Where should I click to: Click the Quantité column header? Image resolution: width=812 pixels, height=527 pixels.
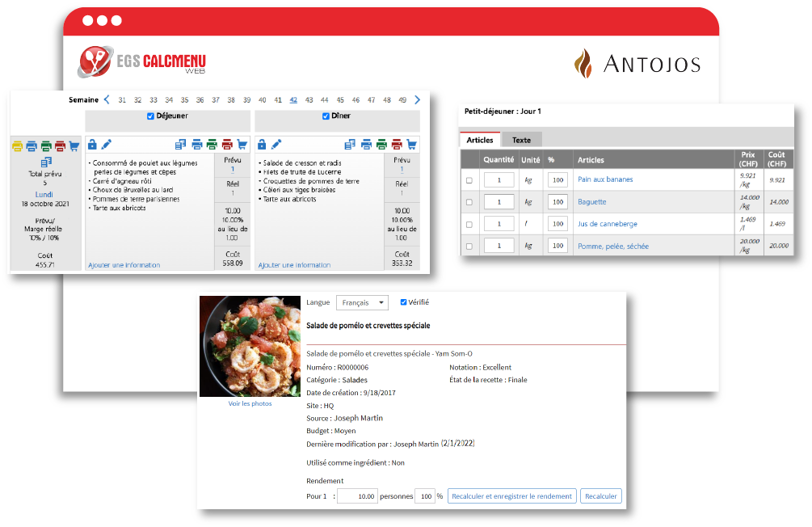[499, 159]
